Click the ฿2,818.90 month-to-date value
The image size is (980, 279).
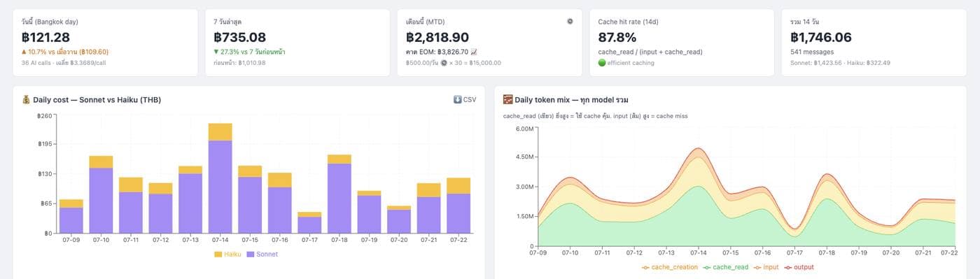(437, 37)
